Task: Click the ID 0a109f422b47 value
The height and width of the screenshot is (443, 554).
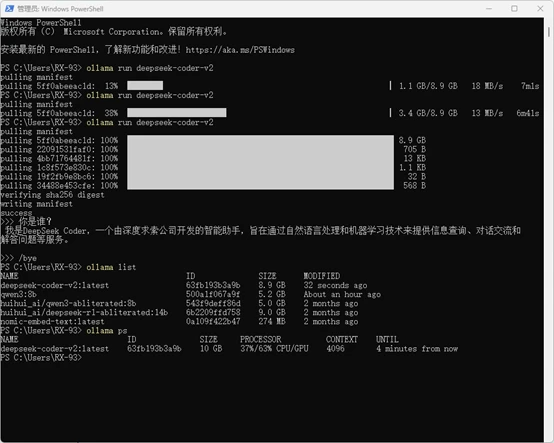Action: point(213,321)
